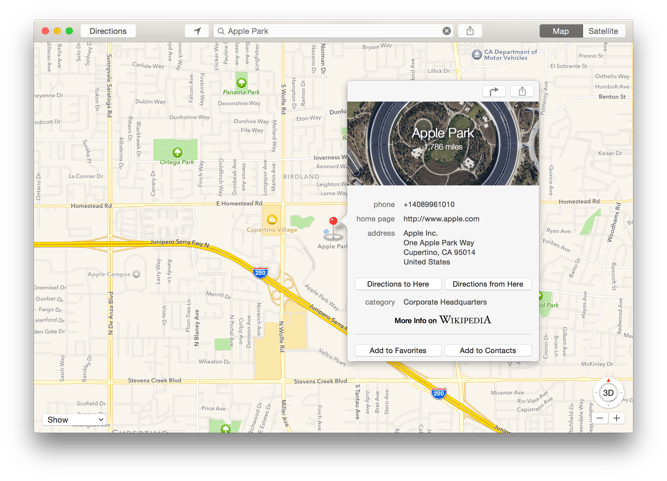Clear the Apple Park search text
Viewport: 667px width, 481px height.
pos(446,31)
